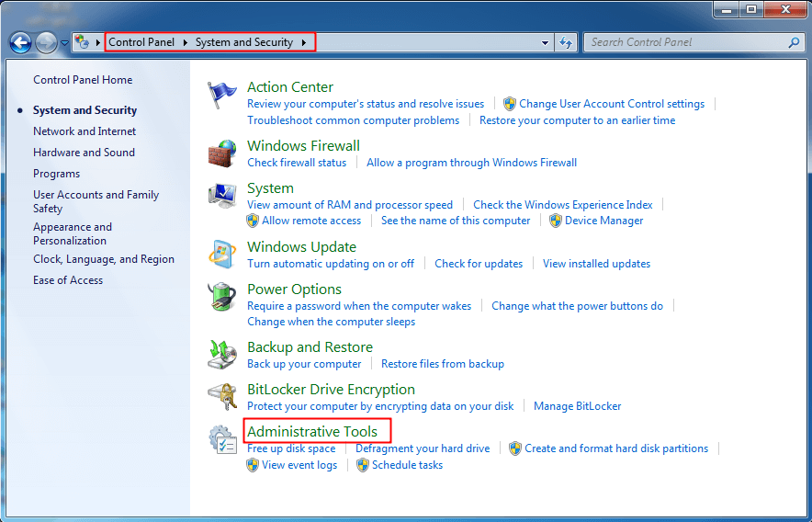Go back with the Back arrow button
812x522 pixels.
pyautogui.click(x=21, y=42)
